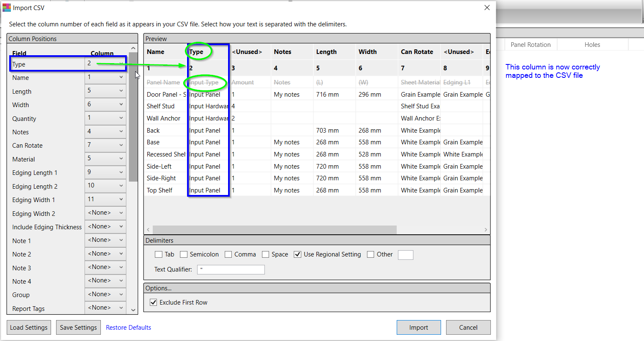644x341 pixels.
Task: Open the Edging Width 2 dropdown
Action: (x=105, y=213)
